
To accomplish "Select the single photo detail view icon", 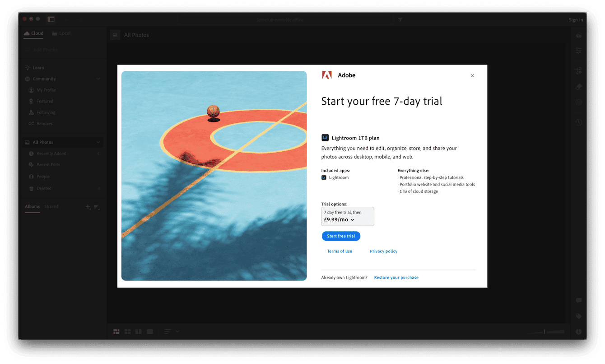I will click(x=149, y=331).
